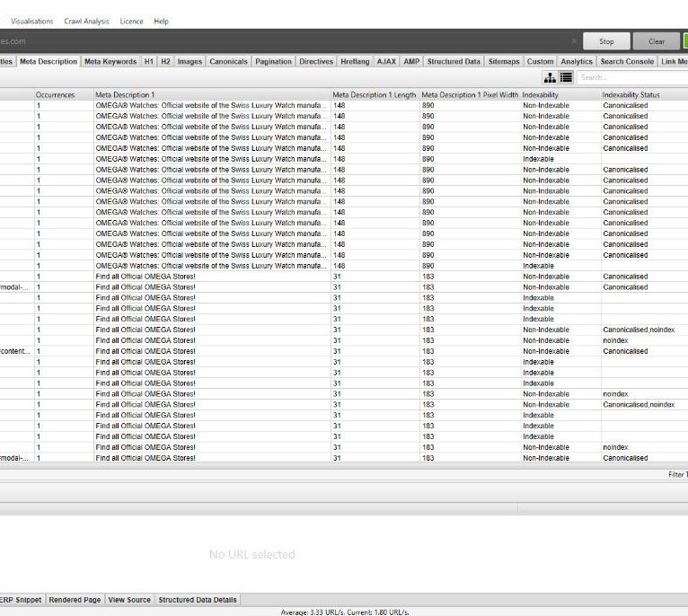Open the Structured Data Details bottom tab
This screenshot has width=688, height=616.
[x=198, y=600]
